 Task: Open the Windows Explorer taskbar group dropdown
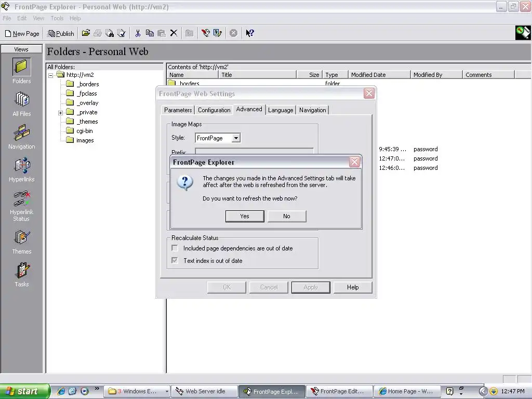[x=167, y=391]
